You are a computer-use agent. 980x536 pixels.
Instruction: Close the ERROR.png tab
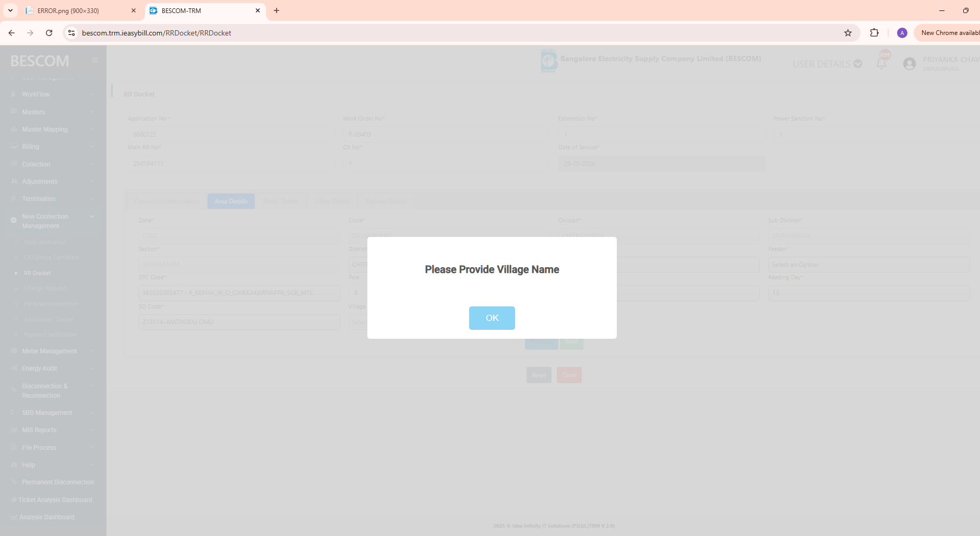134,10
